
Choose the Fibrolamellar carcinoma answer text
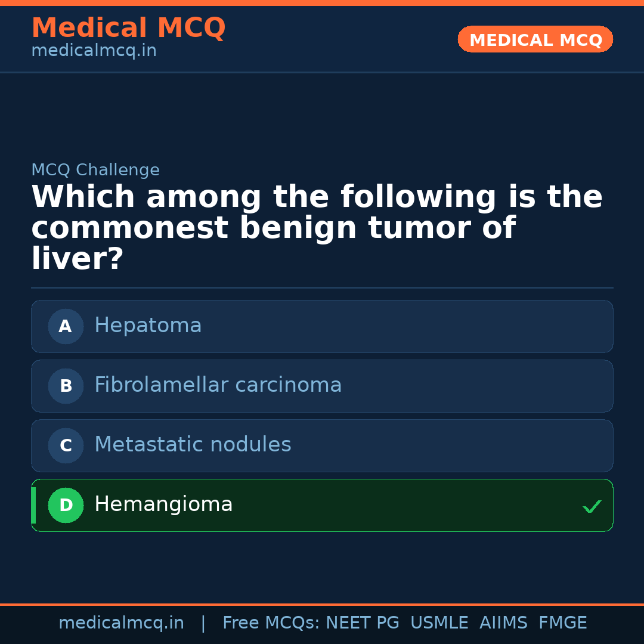(218, 385)
